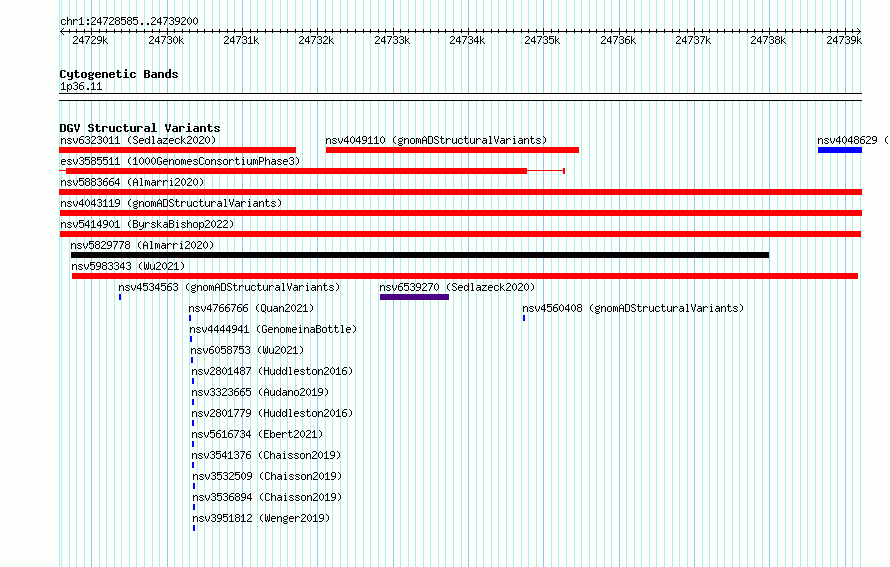Click the purple bar under nsv6539270
The image size is (890, 567).
(x=414, y=297)
